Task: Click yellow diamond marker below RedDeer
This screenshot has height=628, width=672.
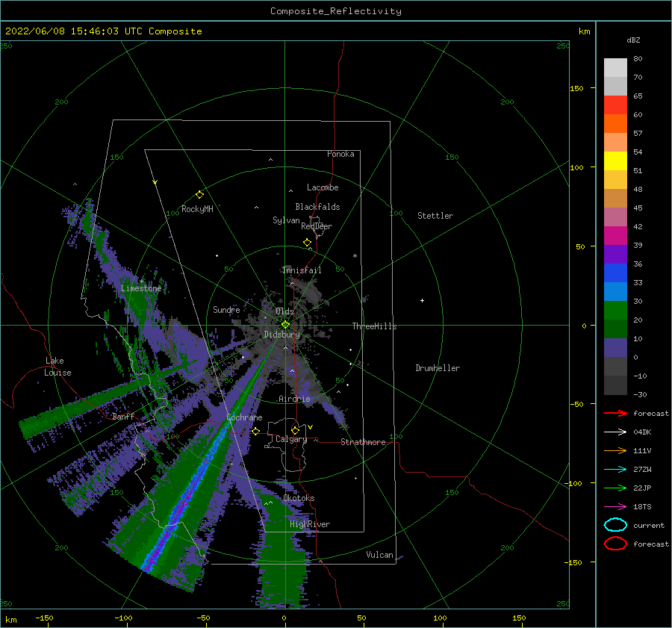Action: 308,243
